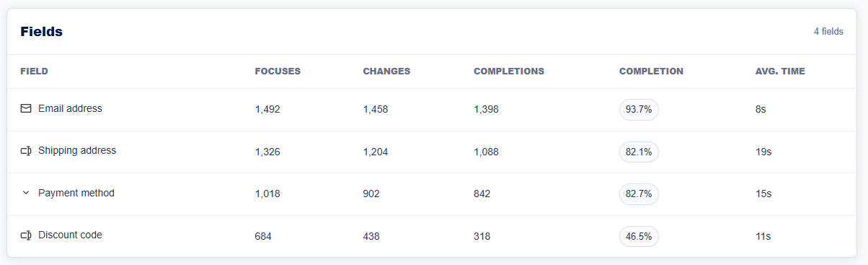Click the 46.5% completion badge

[639, 236]
